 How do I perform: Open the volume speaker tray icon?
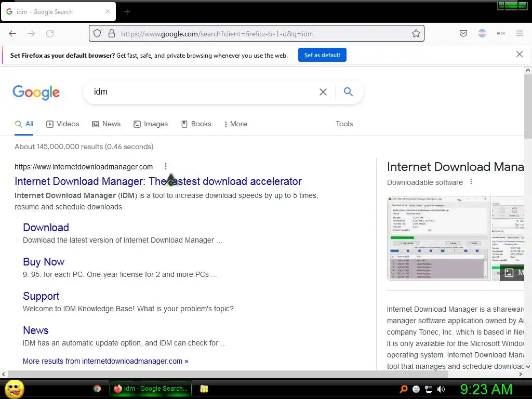[x=441, y=389]
